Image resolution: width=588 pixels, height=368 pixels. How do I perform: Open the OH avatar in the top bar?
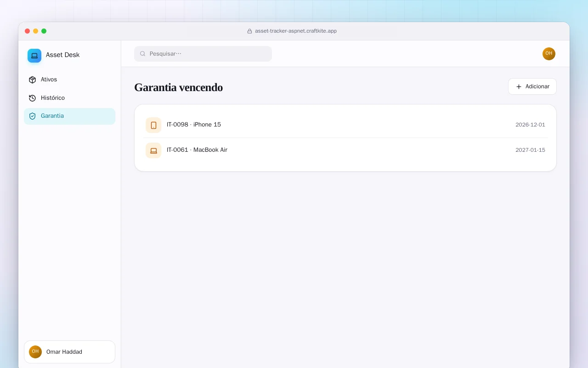[549, 54]
